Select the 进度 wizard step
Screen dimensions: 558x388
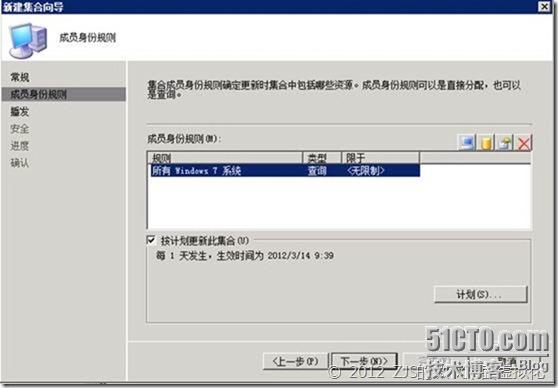20,146
